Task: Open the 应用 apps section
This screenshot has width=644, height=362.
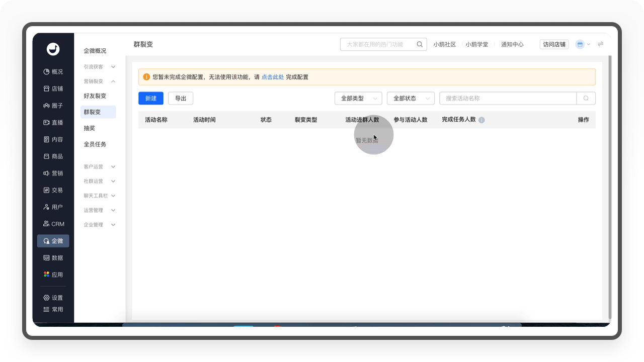Action: [53, 275]
